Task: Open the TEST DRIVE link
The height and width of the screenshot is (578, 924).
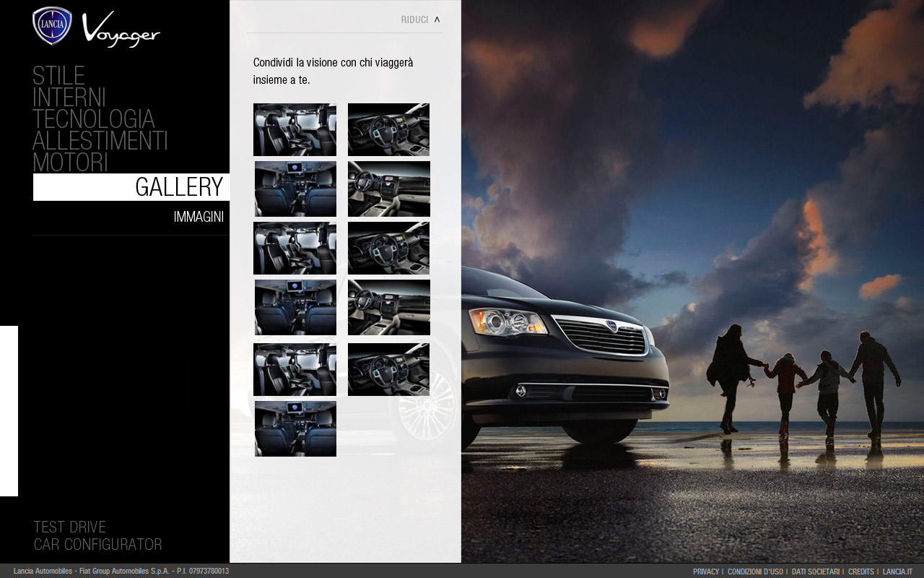Action: 70,527
